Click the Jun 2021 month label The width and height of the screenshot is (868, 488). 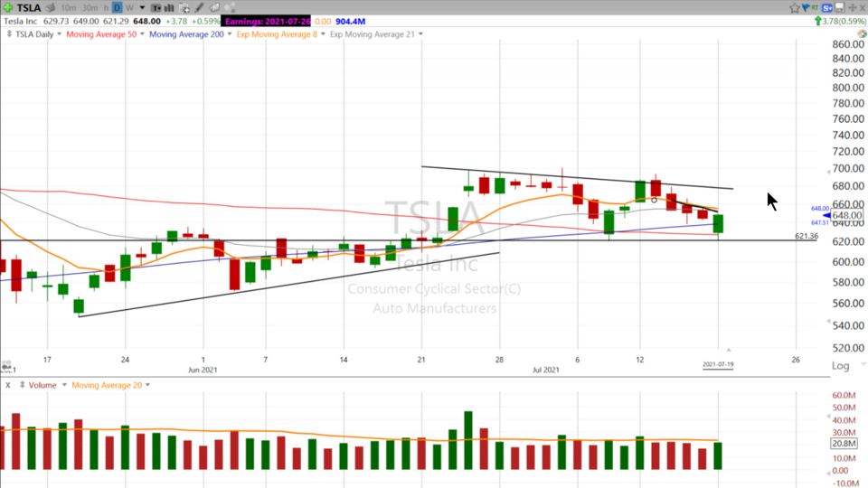click(203, 370)
